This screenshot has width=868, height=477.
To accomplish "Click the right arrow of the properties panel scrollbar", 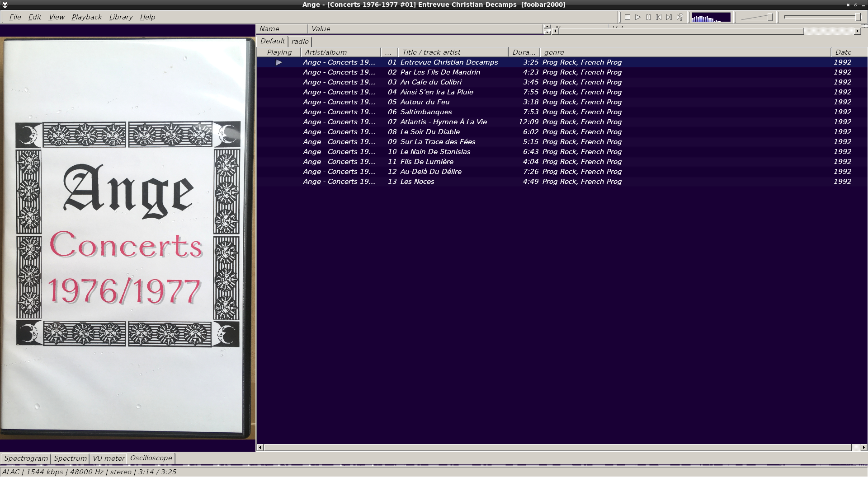I will coord(857,31).
